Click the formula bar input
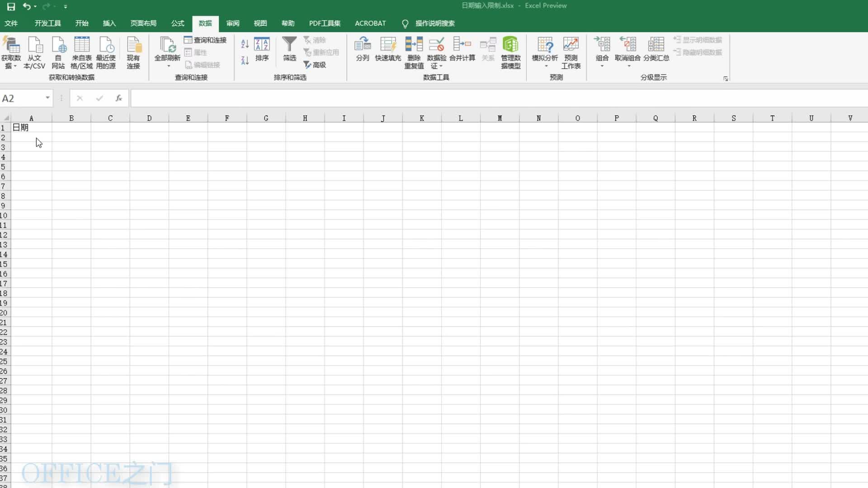This screenshot has height=488, width=868. coord(499,99)
